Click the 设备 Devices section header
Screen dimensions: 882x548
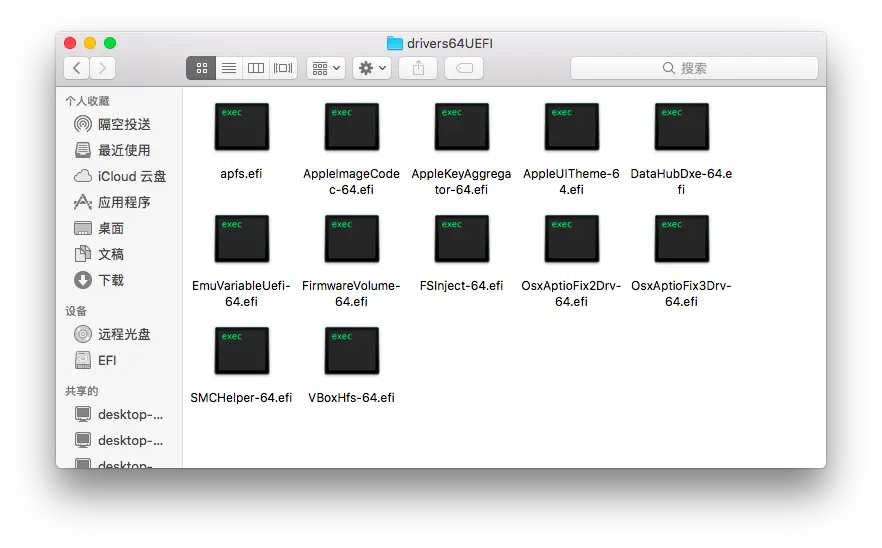point(76,311)
